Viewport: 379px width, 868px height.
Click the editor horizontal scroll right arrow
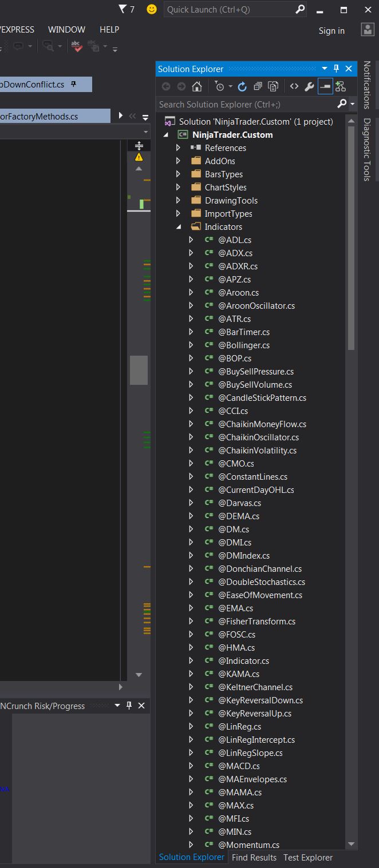[x=120, y=687]
